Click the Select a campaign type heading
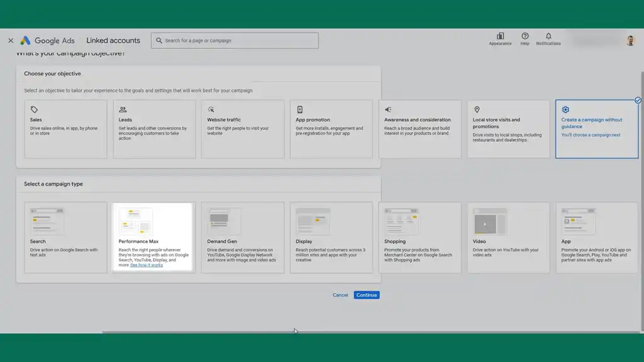Image resolution: width=644 pixels, height=362 pixels. [53, 184]
